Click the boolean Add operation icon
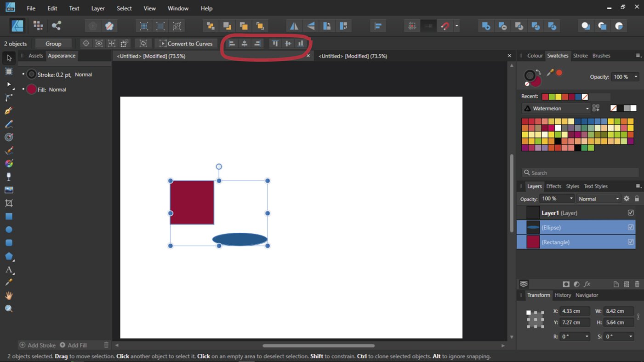The width and height of the screenshot is (644, 362). (486, 26)
